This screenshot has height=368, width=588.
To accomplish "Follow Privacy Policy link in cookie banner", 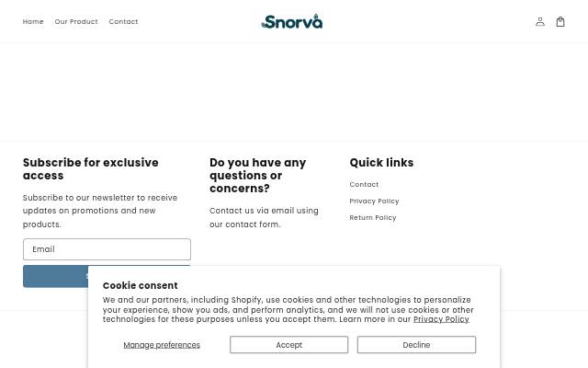I will click(x=441, y=319).
